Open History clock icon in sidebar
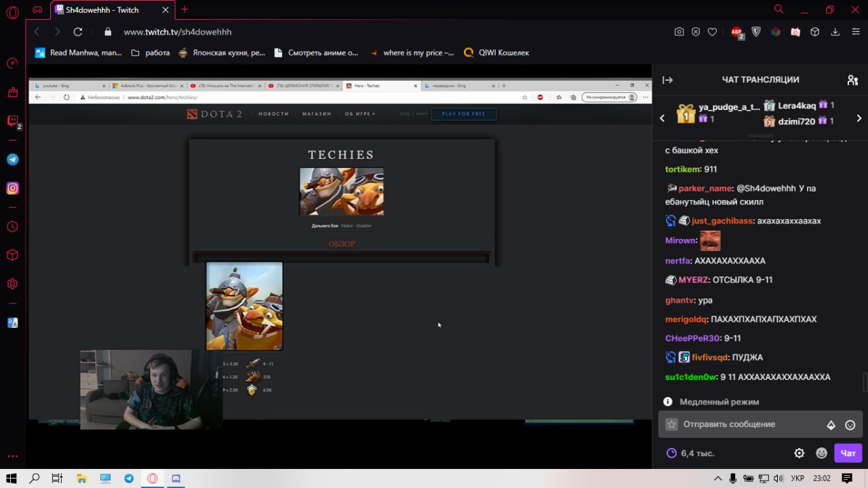Screen dimensions: 868x488 pos(12,227)
